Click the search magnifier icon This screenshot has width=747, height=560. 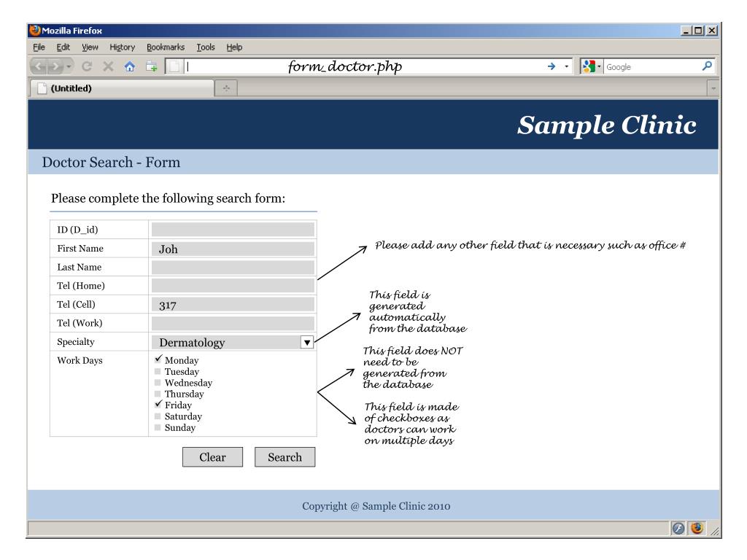[707, 66]
